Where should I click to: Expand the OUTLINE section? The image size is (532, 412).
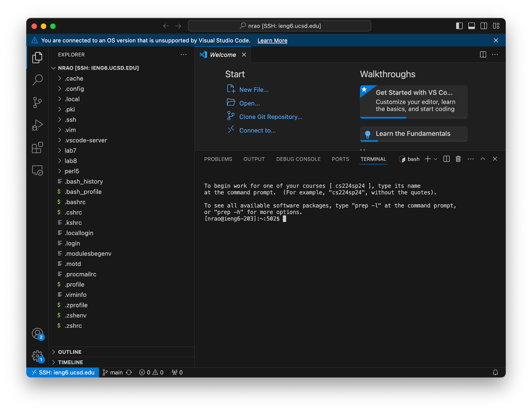click(x=121, y=352)
